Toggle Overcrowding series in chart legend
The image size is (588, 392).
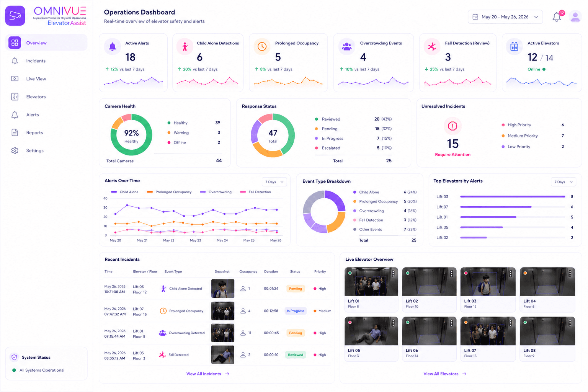216,192
